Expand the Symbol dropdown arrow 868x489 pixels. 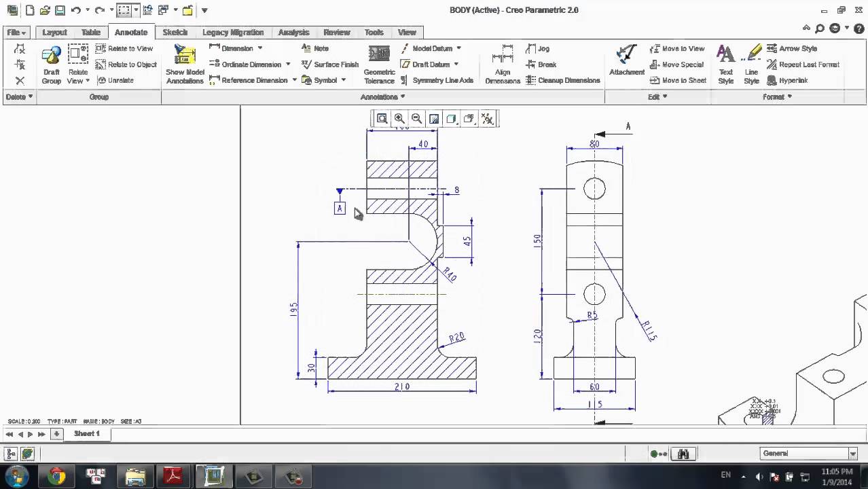344,80
